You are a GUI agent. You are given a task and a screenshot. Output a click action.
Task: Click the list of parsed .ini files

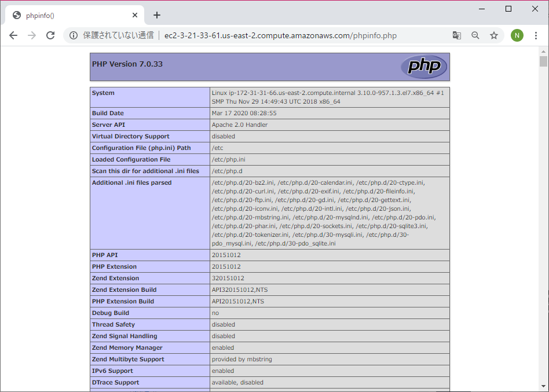coord(324,213)
